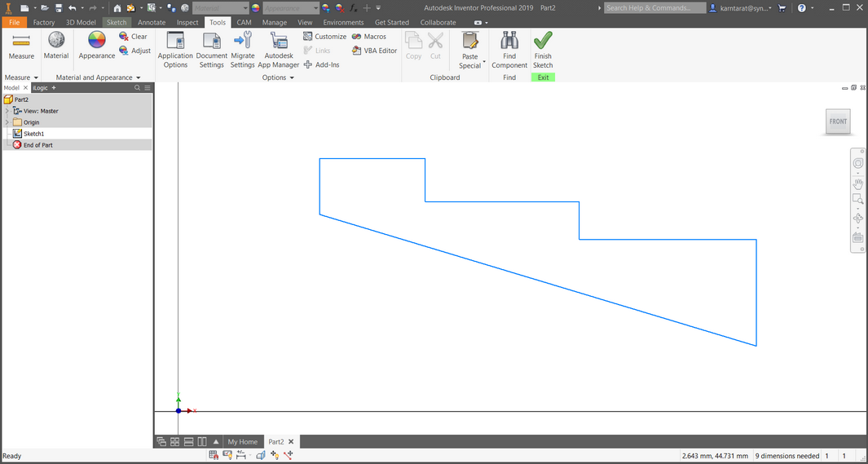
Task: Click the Full Navigation Wheel icon
Action: click(858, 163)
